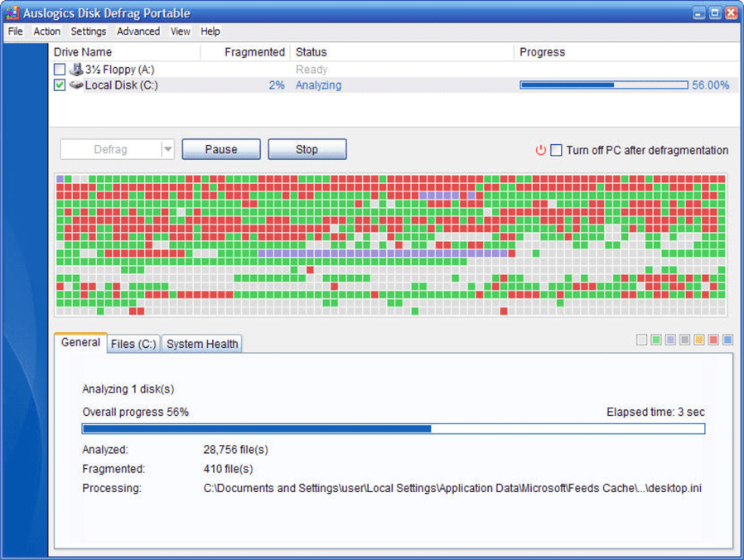This screenshot has height=560, width=744.
Task: Open the Advanced menu
Action: click(138, 31)
